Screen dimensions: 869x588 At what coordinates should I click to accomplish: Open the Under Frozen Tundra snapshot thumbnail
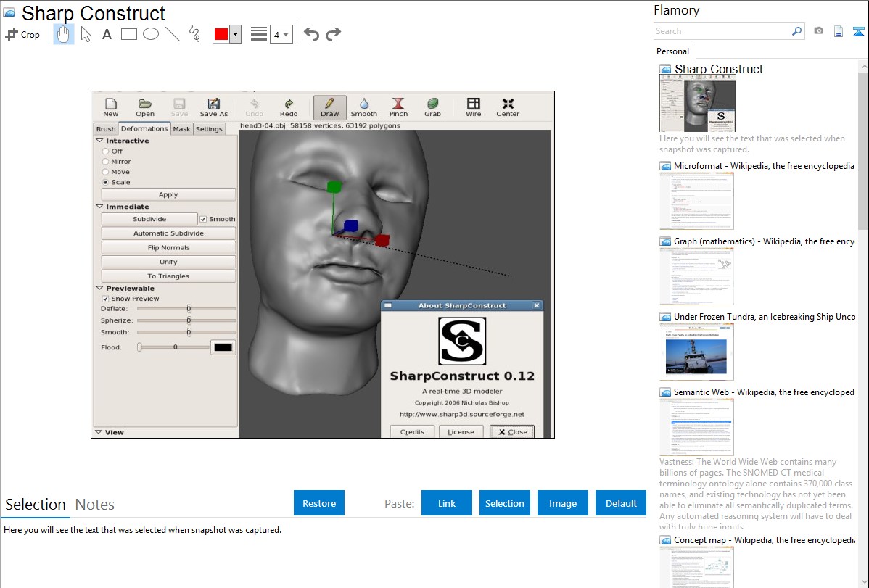[x=696, y=352]
